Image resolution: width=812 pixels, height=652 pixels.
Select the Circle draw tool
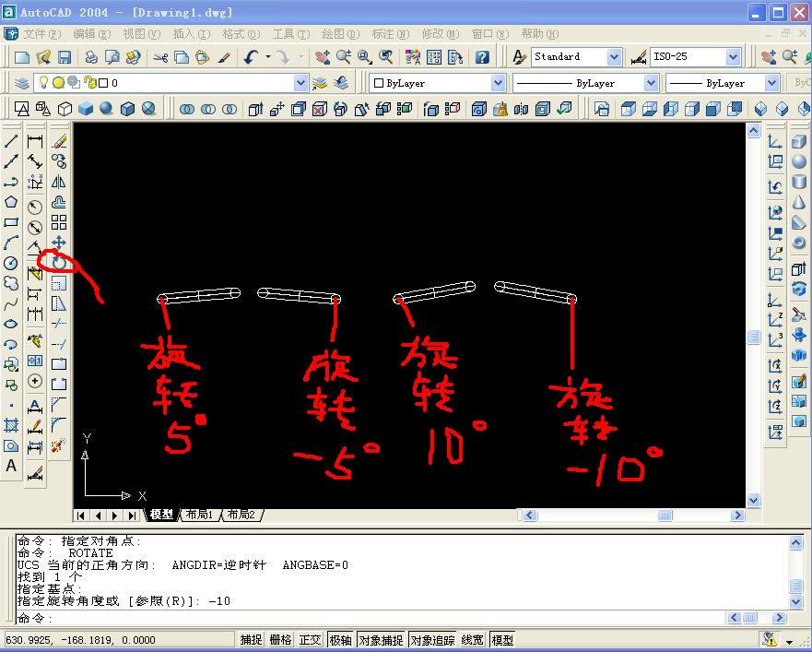pos(11,263)
